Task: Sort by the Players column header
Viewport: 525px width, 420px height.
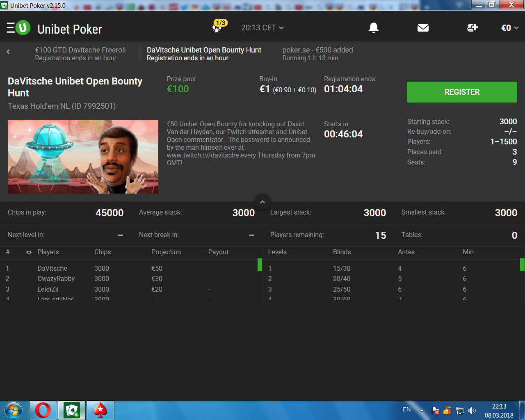Action: pyautogui.click(x=48, y=252)
